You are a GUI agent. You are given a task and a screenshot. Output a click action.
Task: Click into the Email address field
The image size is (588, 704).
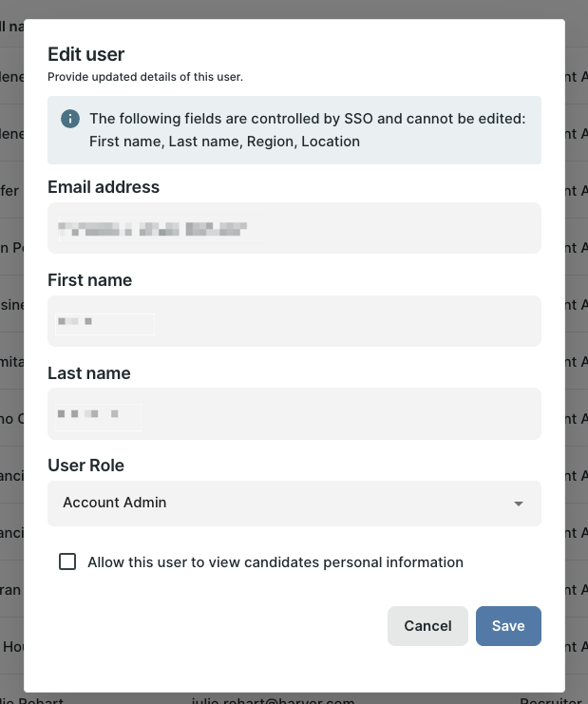(294, 228)
